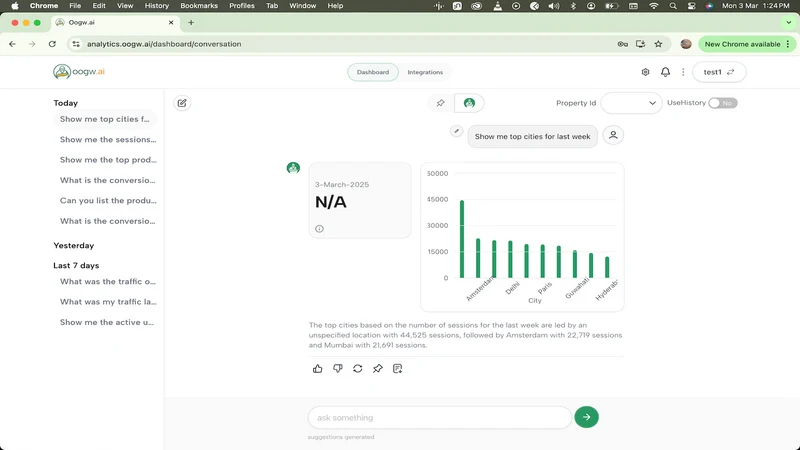The height and width of the screenshot is (450, 800).
Task: Submit the query with green arrow button
Action: [x=586, y=417]
